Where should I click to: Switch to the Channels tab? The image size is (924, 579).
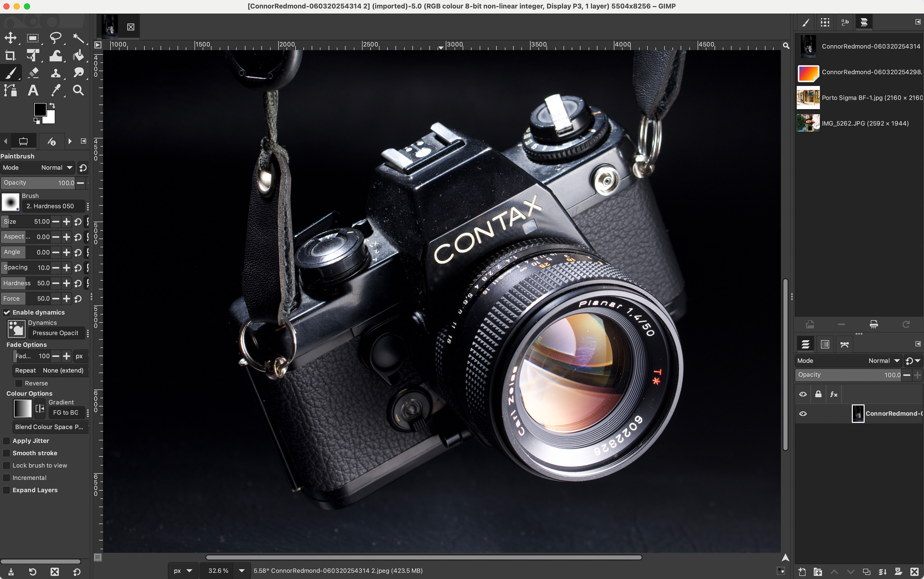tap(825, 344)
